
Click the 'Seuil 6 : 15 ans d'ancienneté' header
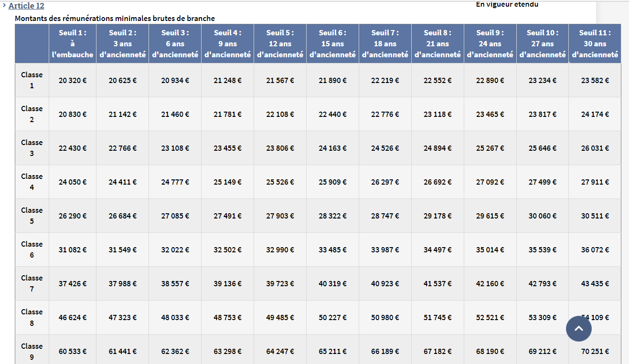(332, 44)
